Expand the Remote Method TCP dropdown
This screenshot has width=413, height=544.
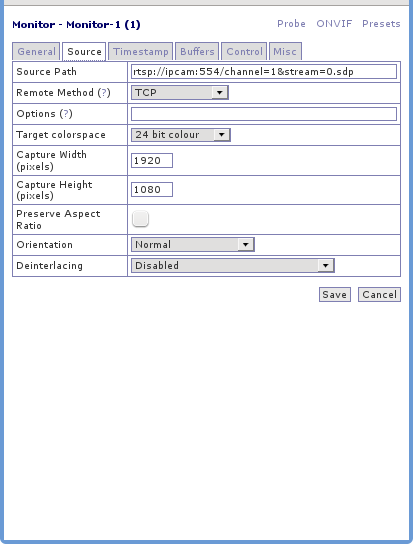(180, 93)
